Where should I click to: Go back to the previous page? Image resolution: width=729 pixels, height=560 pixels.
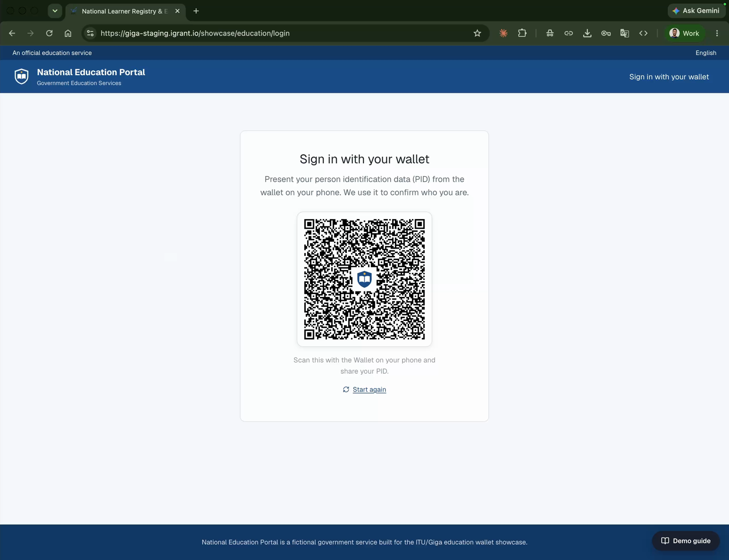point(12,33)
